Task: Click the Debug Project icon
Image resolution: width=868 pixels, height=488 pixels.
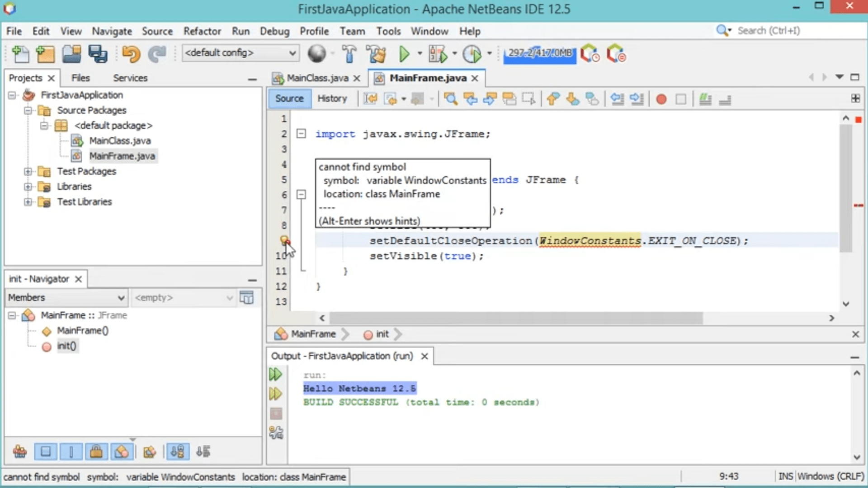Action: (x=438, y=54)
